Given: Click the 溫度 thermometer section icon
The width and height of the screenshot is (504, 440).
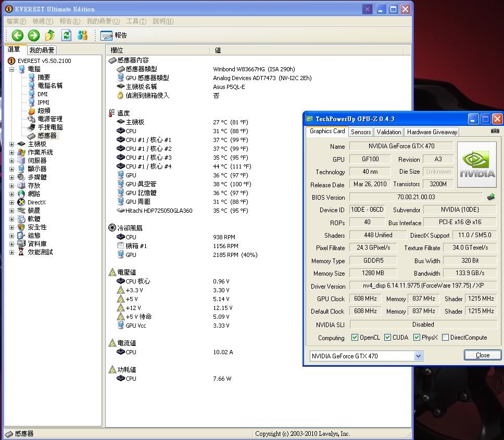Looking at the screenshot, I should pyautogui.click(x=111, y=113).
